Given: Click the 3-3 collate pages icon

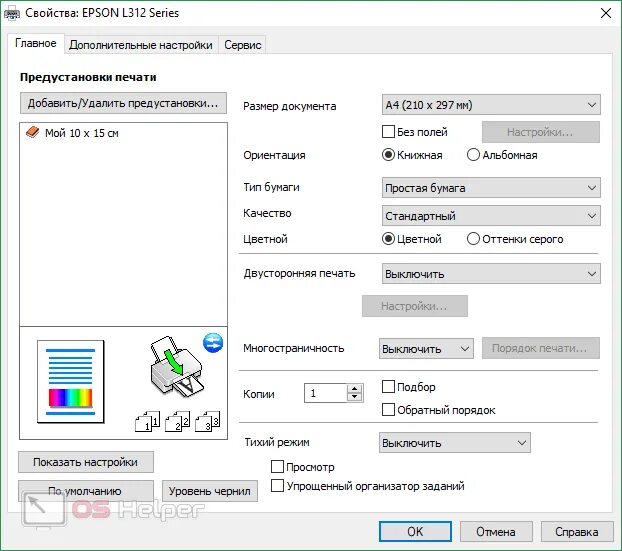Looking at the screenshot, I should pos(207,421).
